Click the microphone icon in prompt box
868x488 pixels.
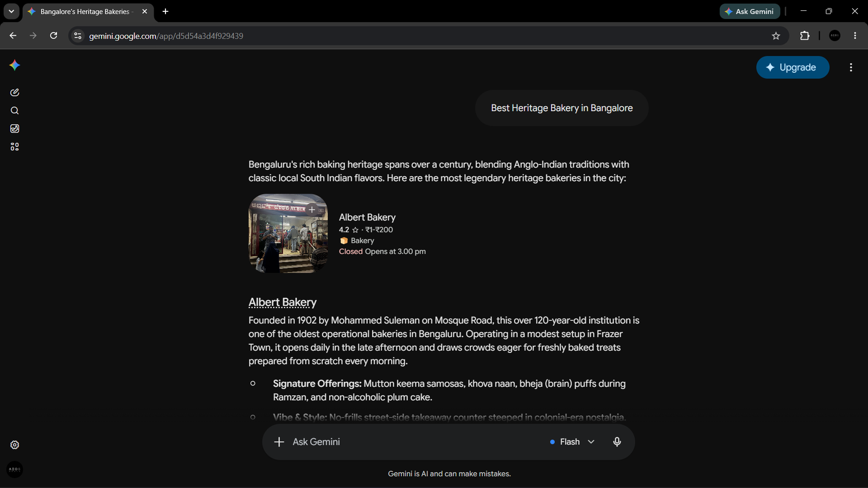[x=617, y=441]
